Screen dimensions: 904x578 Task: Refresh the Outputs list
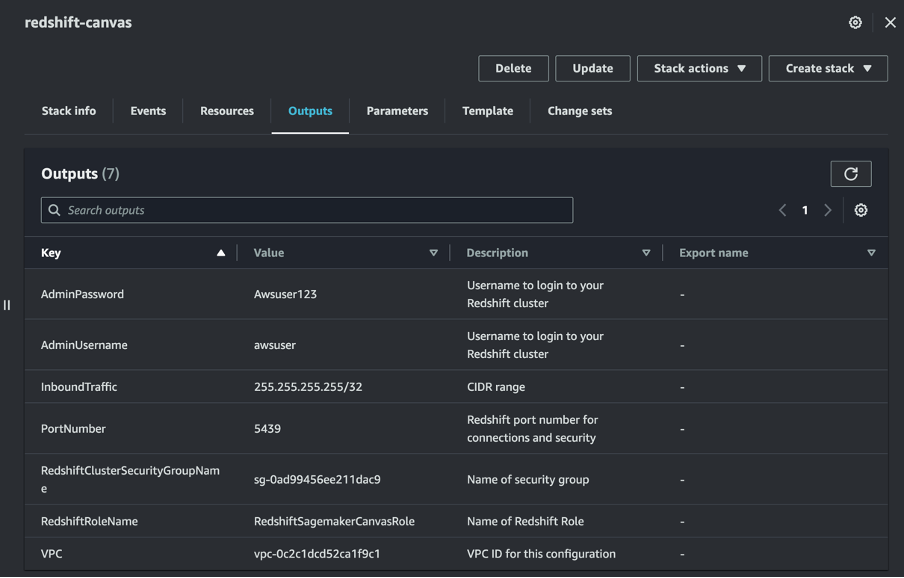click(x=851, y=174)
